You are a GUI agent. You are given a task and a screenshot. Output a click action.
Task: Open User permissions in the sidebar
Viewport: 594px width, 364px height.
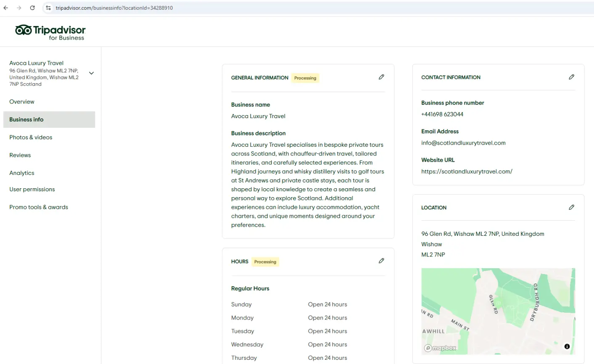click(x=32, y=189)
